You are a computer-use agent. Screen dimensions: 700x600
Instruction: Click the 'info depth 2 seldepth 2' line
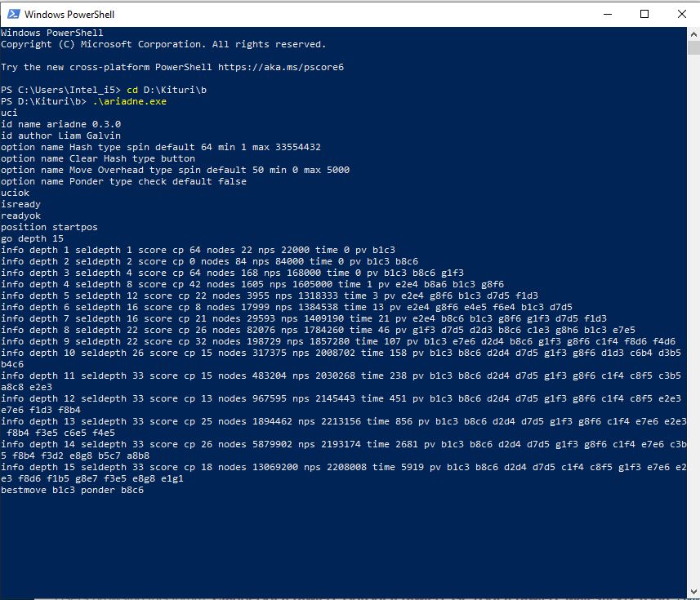tap(209, 261)
